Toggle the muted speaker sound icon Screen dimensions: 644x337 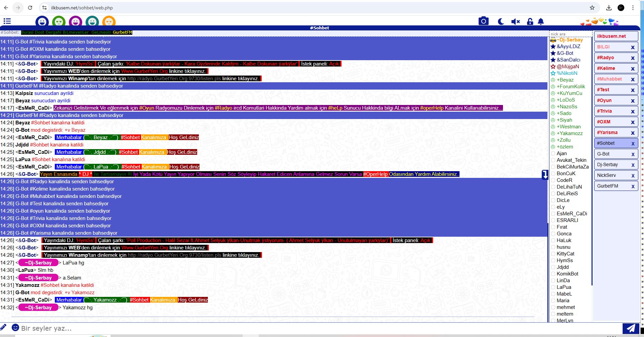[x=515, y=22]
